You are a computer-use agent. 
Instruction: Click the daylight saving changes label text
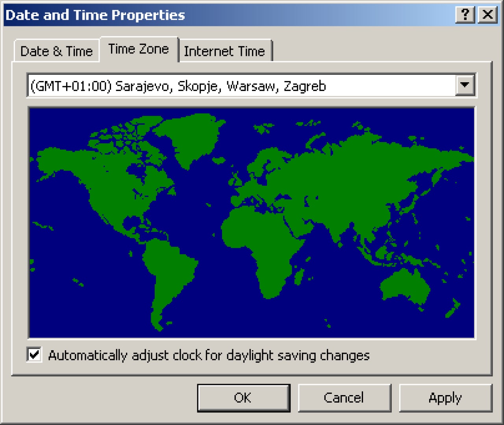pyautogui.click(x=209, y=355)
